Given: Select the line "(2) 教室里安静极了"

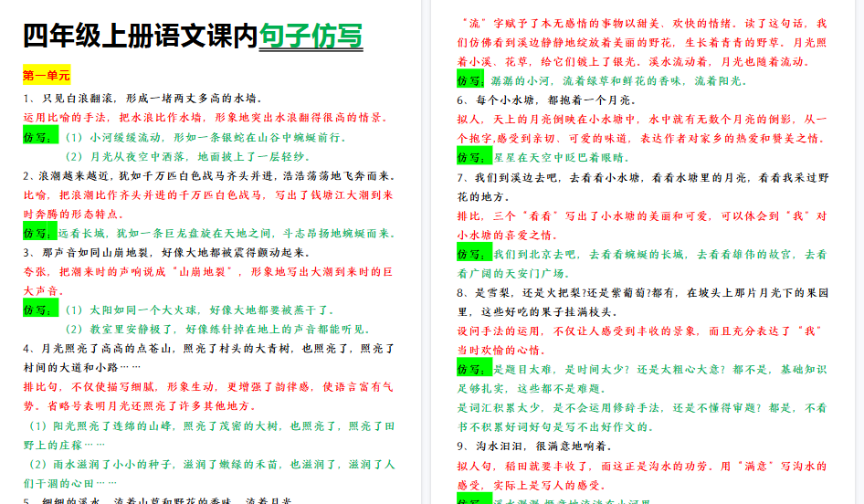Looking at the screenshot, I should click(217, 330).
